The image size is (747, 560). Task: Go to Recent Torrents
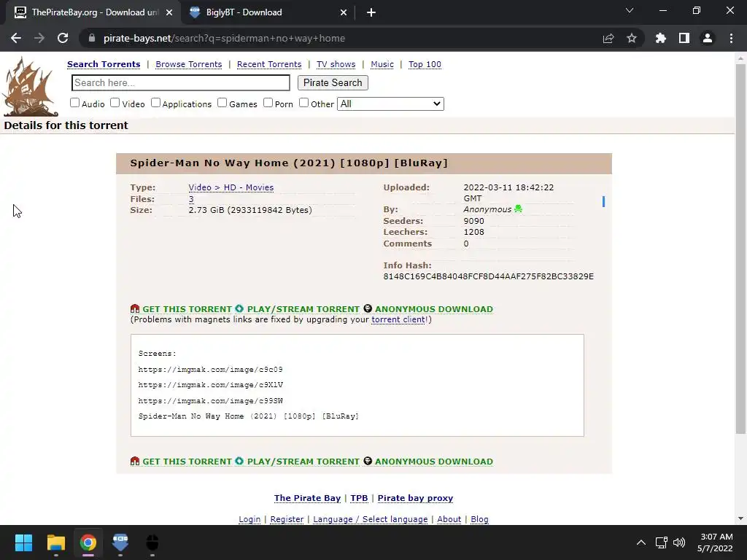coord(269,64)
